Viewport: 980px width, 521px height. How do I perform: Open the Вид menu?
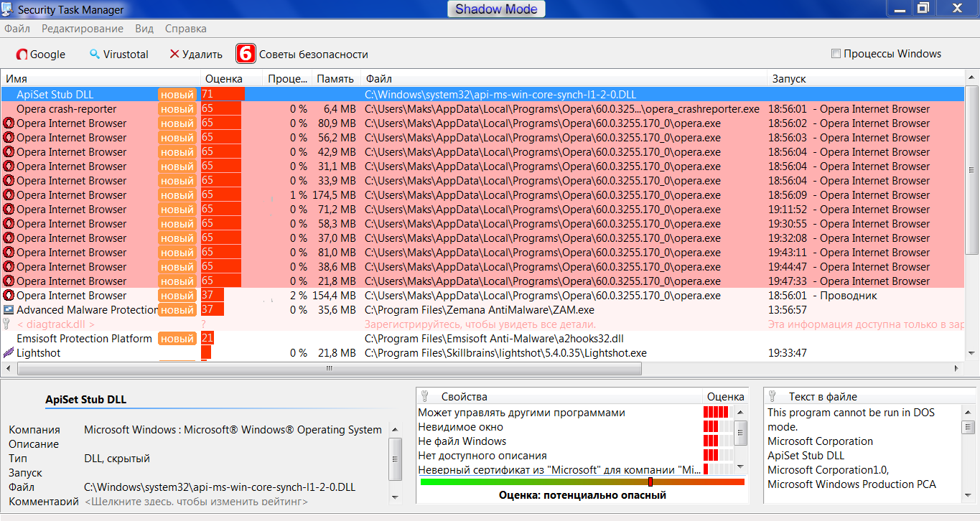(144, 29)
